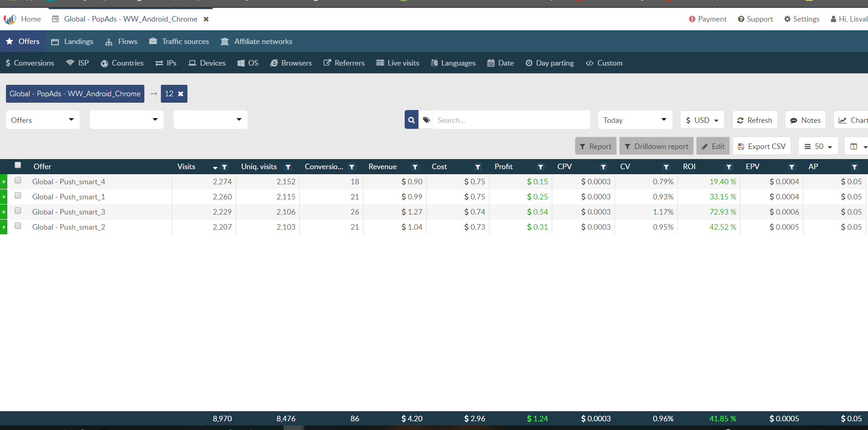
Task: Open the Languages breakdown
Action: pyautogui.click(x=453, y=63)
